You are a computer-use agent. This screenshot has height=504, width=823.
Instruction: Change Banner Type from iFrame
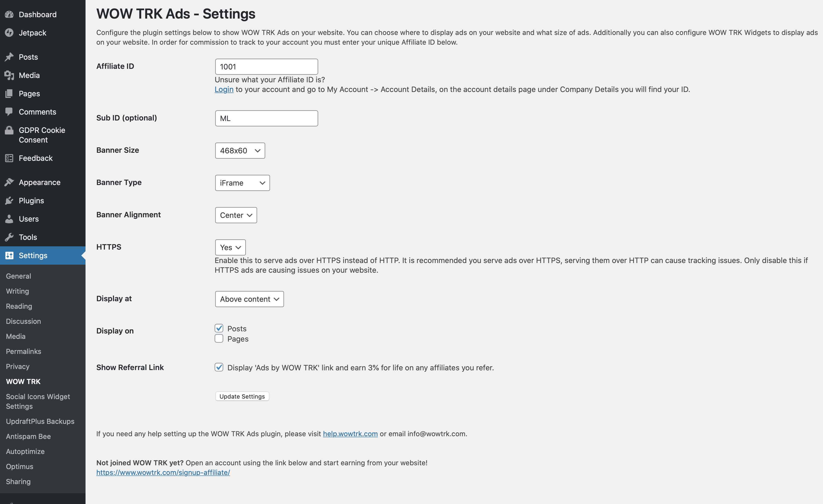tap(242, 183)
